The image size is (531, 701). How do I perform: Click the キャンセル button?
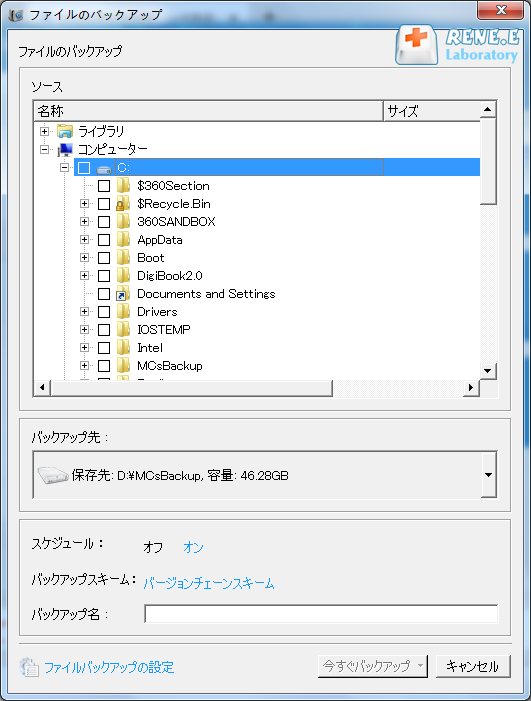(472, 667)
